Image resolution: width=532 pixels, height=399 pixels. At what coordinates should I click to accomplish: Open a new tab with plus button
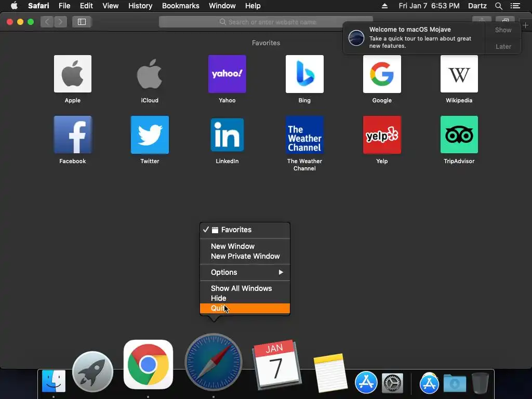525,25
